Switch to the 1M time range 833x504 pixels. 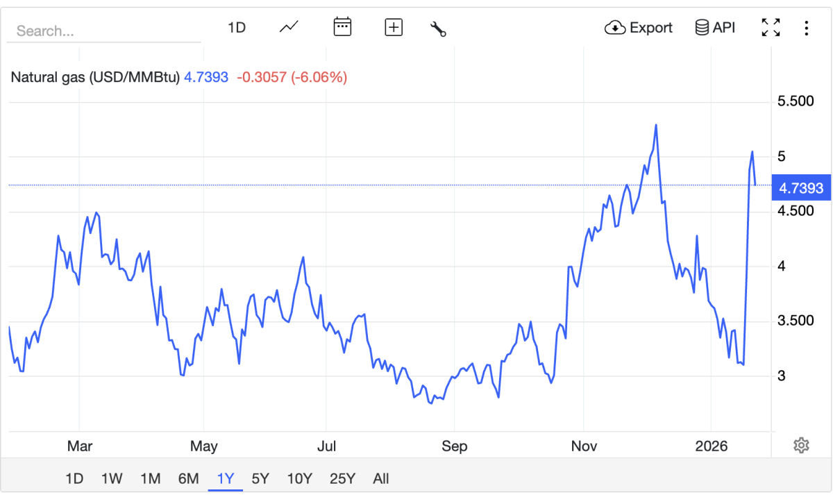click(150, 478)
